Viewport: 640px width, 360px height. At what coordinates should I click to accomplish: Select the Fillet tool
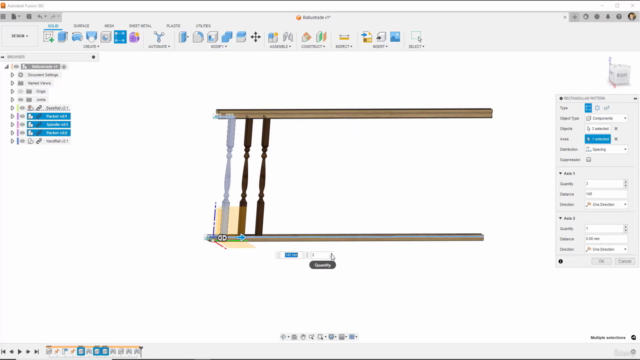point(198,37)
